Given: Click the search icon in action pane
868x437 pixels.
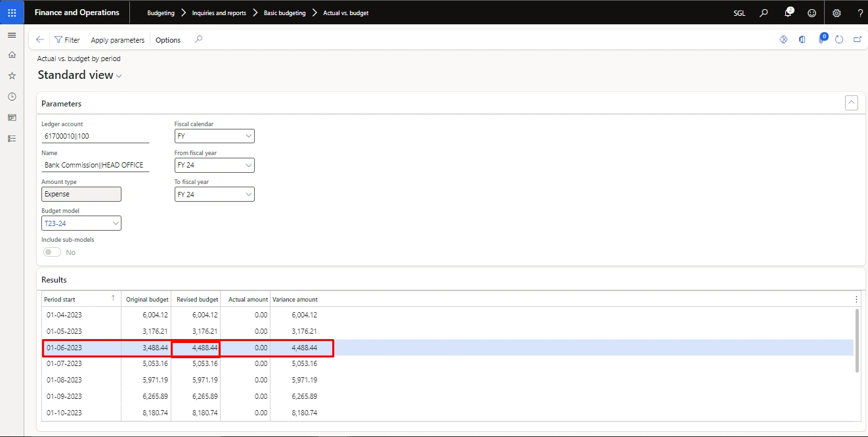Looking at the screenshot, I should [x=199, y=39].
